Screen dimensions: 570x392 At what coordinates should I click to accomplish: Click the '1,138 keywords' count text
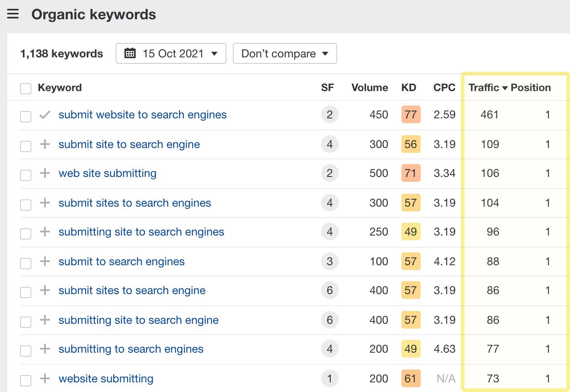point(61,53)
